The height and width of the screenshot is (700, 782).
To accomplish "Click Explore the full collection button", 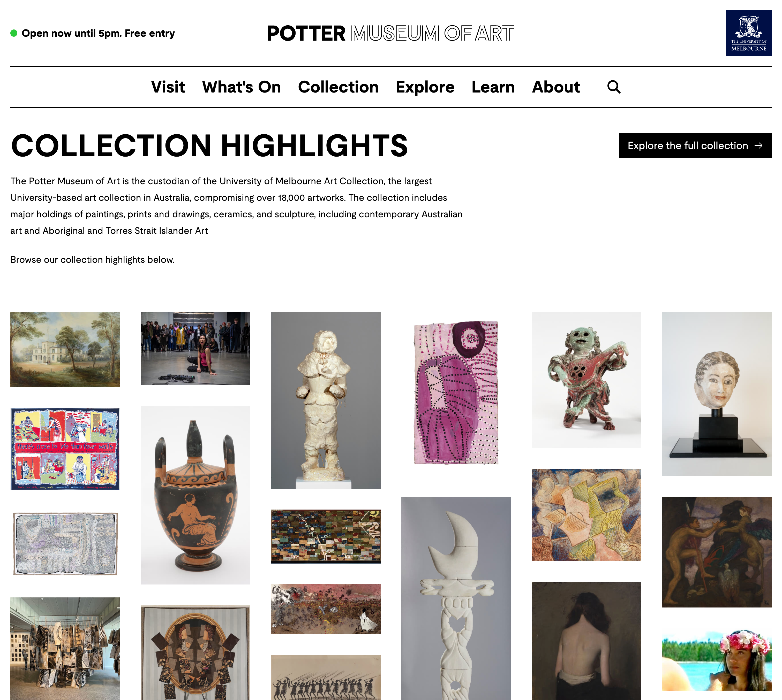I will tap(695, 145).
